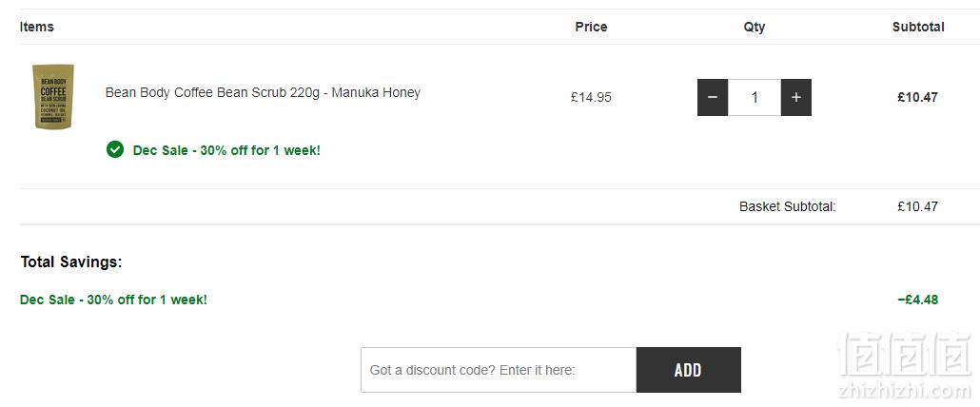
Task: Click the Price column header
Action: click(591, 27)
